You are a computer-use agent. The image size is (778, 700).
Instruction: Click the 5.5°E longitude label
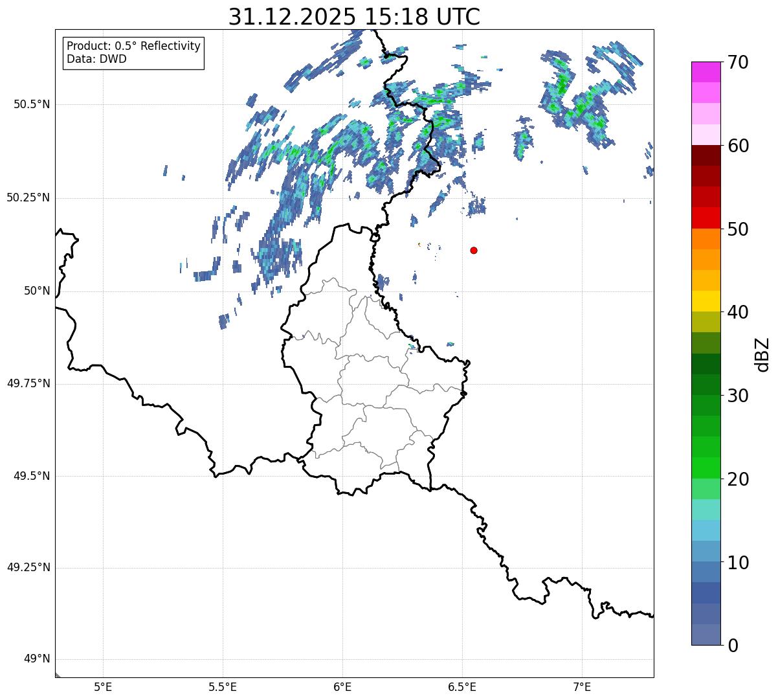click(223, 686)
